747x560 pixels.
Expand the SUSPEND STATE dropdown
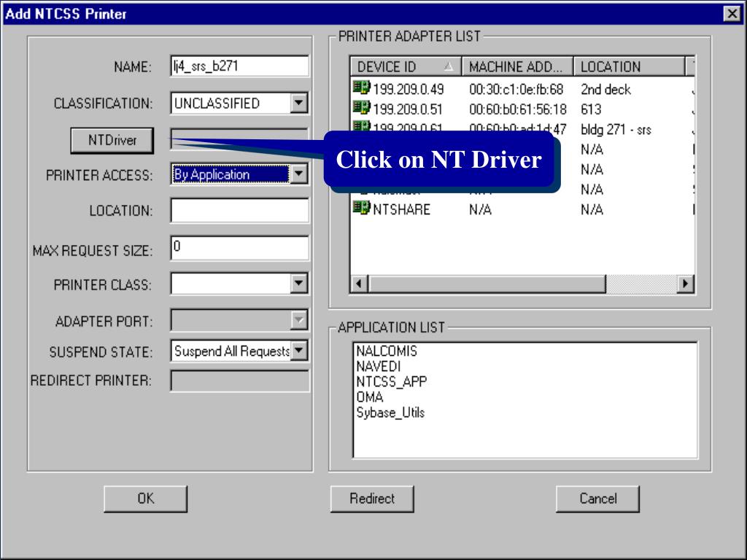click(x=298, y=351)
